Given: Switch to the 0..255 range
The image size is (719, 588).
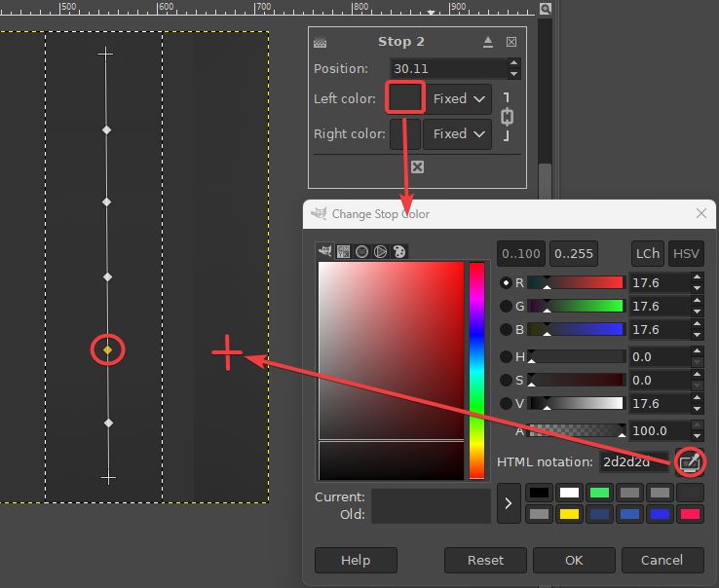Looking at the screenshot, I should click(574, 253).
